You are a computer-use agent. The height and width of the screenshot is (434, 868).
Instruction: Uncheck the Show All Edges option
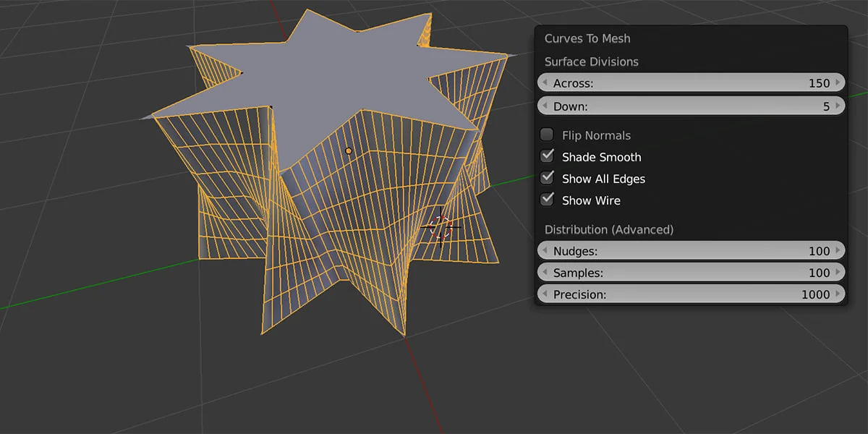[547, 178]
